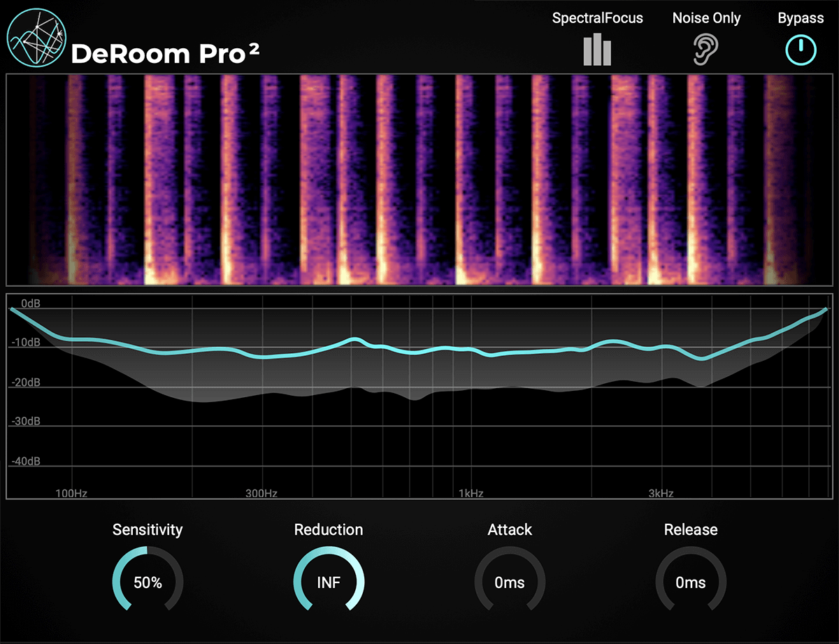Click the SpectralFocus label text

coord(597,17)
